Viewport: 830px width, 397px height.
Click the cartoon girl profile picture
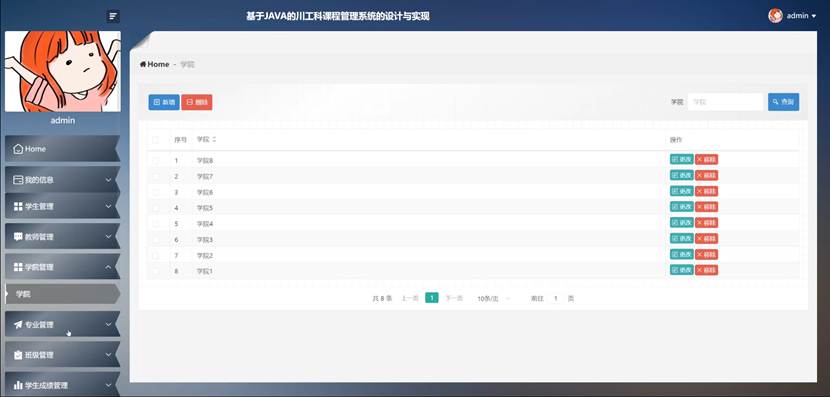(x=63, y=71)
